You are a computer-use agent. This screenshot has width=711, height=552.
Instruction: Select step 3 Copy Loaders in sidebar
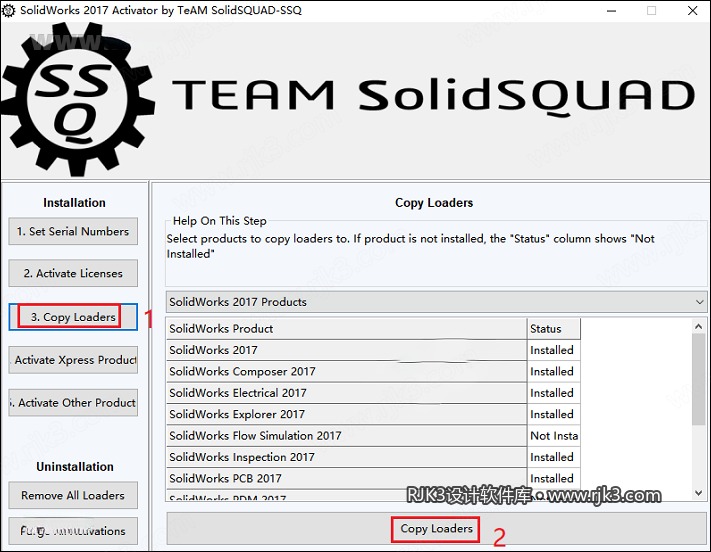pos(73,317)
